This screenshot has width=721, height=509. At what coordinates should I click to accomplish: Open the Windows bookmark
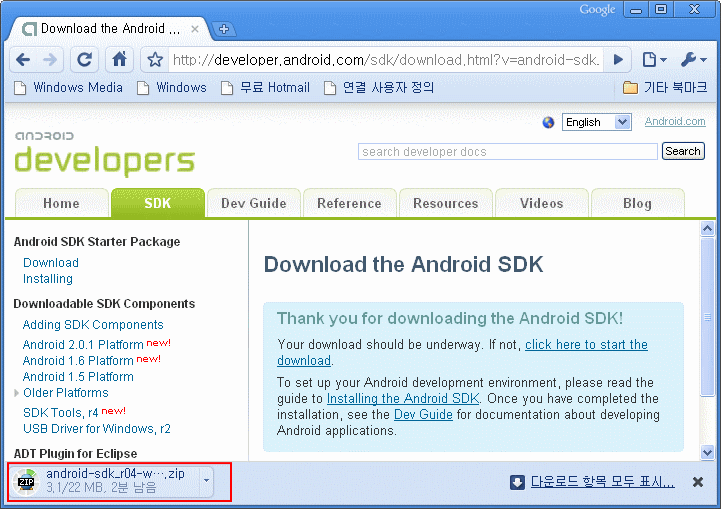click(172, 87)
